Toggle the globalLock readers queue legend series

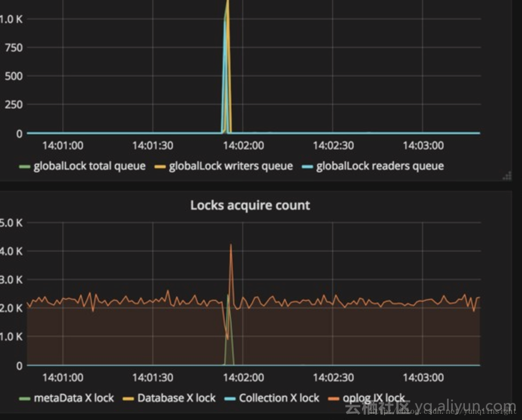380,166
